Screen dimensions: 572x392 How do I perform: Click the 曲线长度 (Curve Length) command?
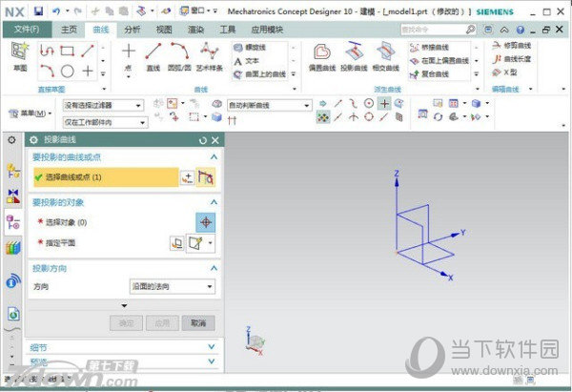(x=511, y=59)
